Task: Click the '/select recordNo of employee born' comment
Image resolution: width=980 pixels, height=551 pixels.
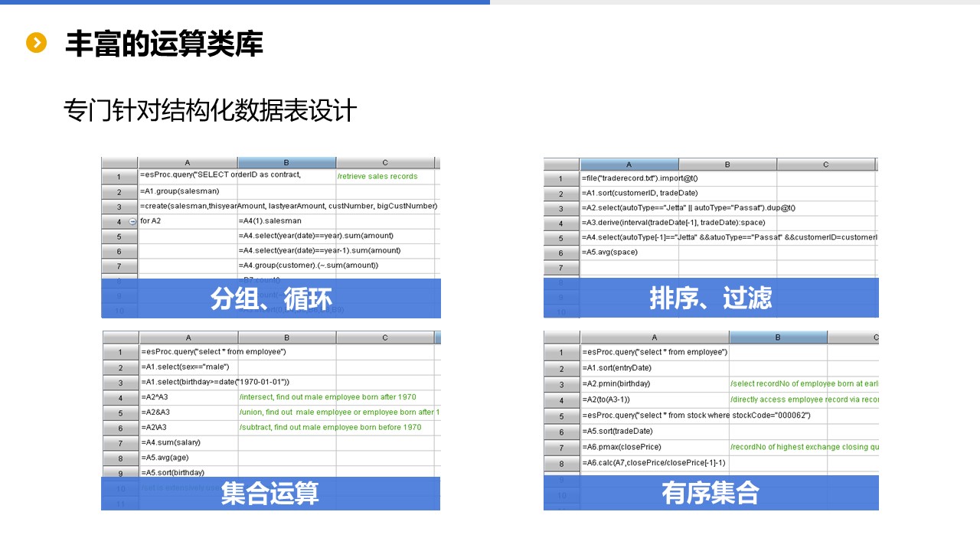Action: [x=804, y=384]
